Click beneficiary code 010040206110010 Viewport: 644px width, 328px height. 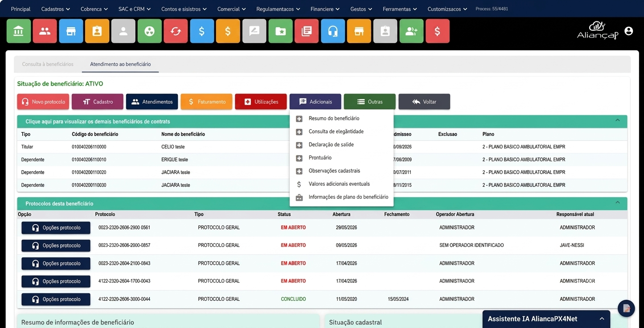[x=89, y=160]
